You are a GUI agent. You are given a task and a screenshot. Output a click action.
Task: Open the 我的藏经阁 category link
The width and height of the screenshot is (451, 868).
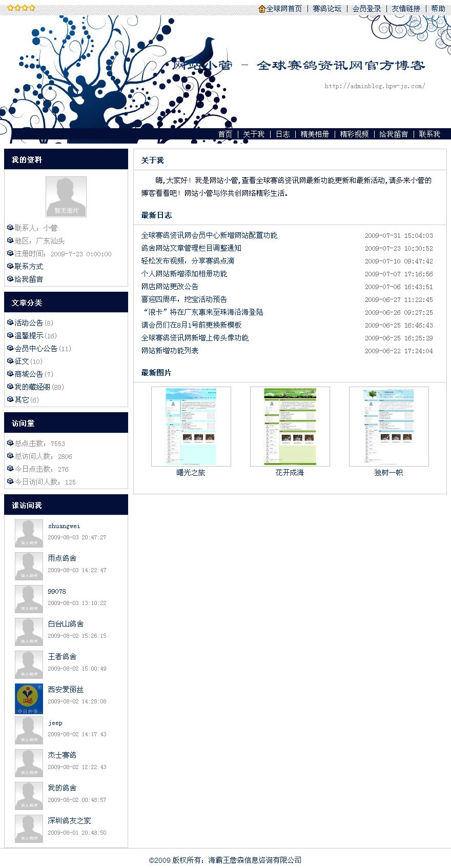(32, 387)
